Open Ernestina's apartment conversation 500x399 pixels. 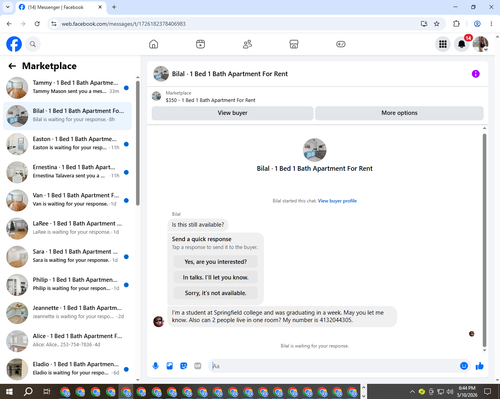tap(67, 172)
